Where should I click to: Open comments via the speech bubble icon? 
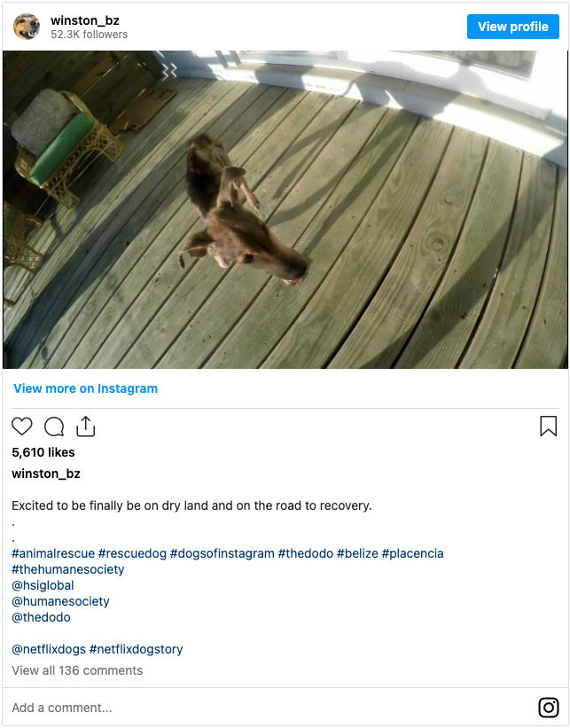point(54,427)
